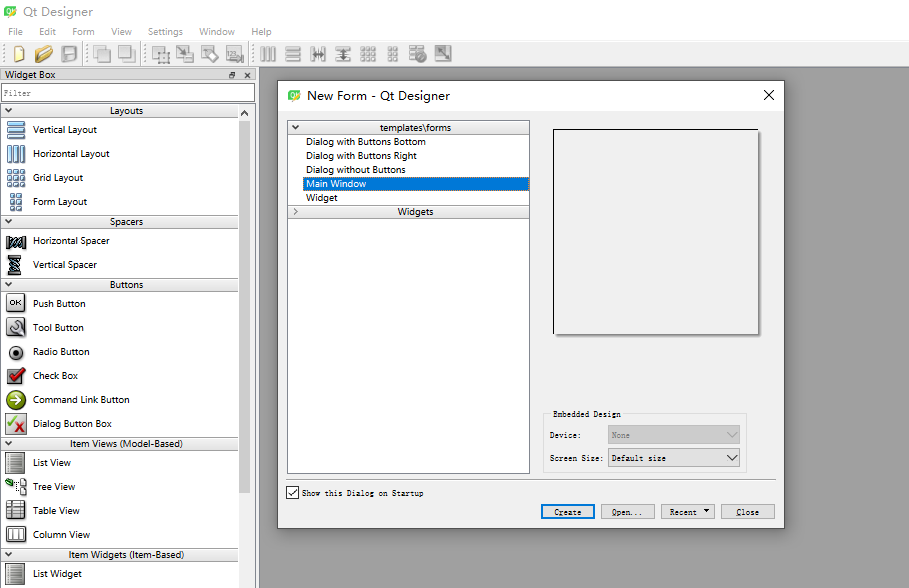Click the New Form toolbar icon
This screenshot has height=588, width=909.
pos(19,54)
